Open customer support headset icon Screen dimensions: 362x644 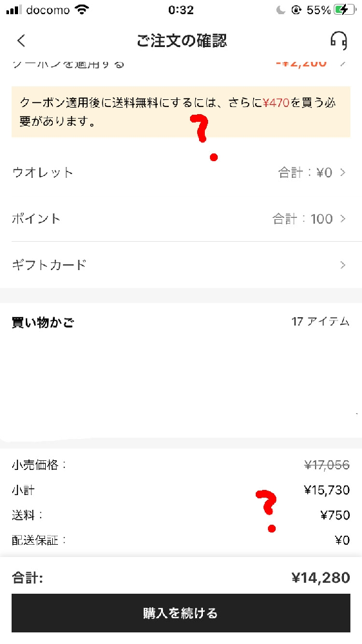click(x=339, y=40)
